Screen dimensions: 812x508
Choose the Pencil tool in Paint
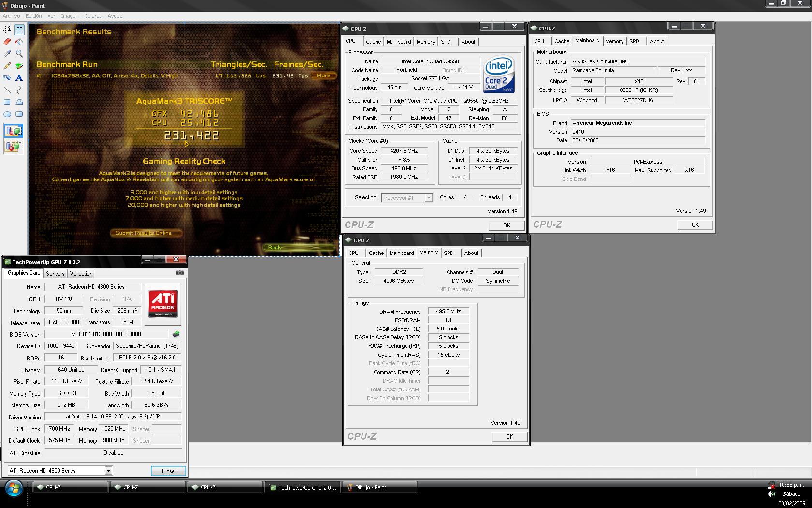(x=7, y=66)
